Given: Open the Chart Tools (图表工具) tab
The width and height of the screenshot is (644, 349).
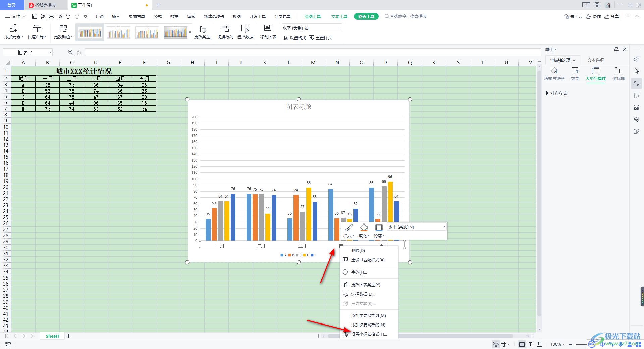Looking at the screenshot, I should pos(366,16).
